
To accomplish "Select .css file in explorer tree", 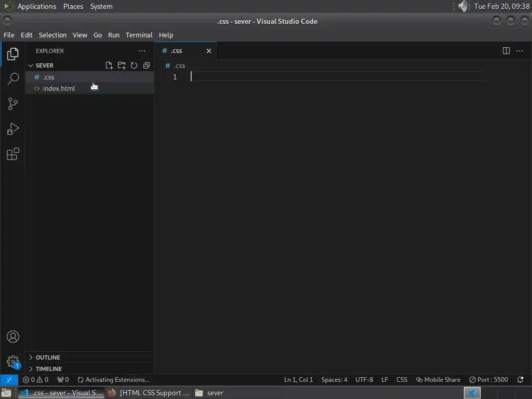I will point(89,77).
